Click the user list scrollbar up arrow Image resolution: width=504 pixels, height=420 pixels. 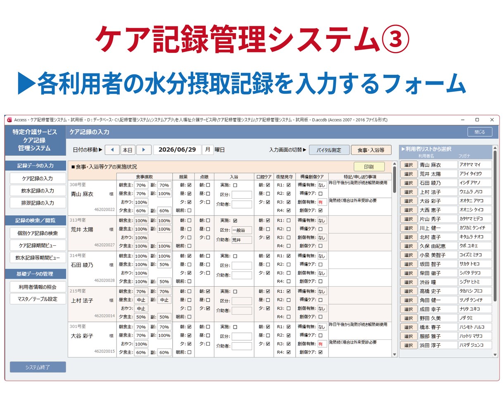495,147
